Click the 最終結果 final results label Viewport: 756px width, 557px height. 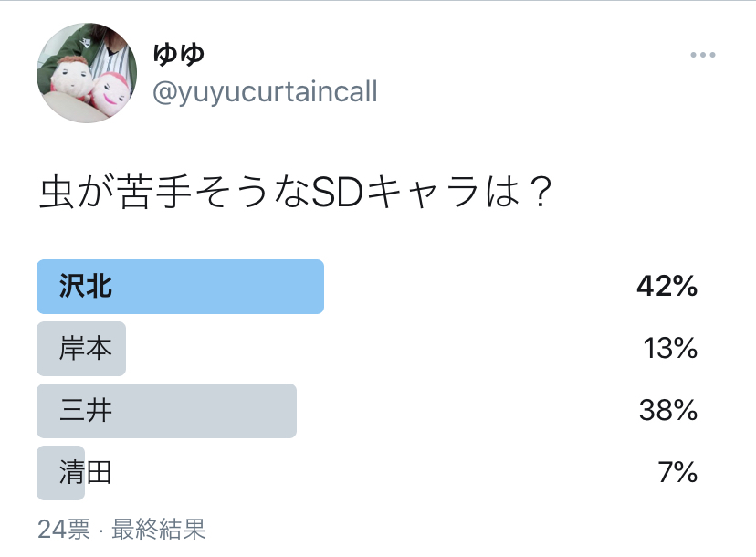click(159, 529)
